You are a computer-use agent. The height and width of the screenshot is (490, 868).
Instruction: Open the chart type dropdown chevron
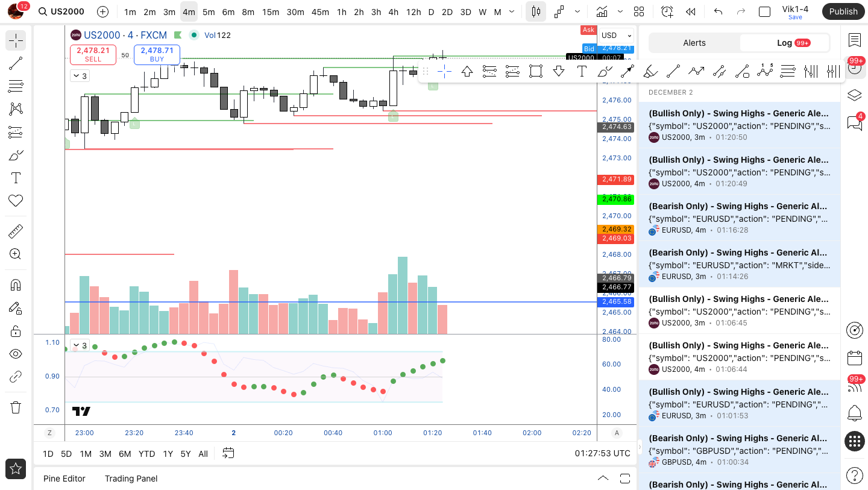coord(578,11)
